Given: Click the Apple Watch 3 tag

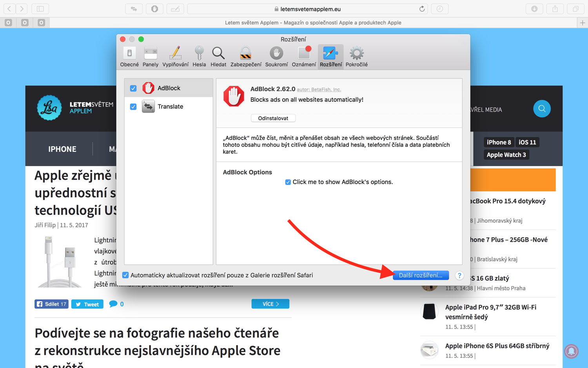Looking at the screenshot, I should pos(506,155).
